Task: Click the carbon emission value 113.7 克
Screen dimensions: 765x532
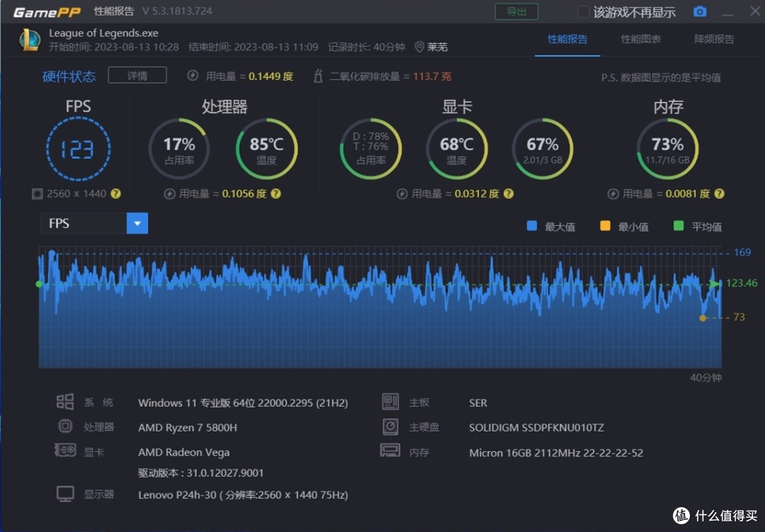Action: click(432, 76)
